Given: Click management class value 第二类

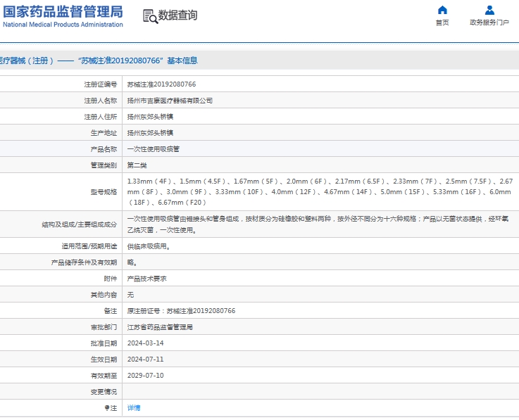Looking at the screenshot, I should [137, 165].
